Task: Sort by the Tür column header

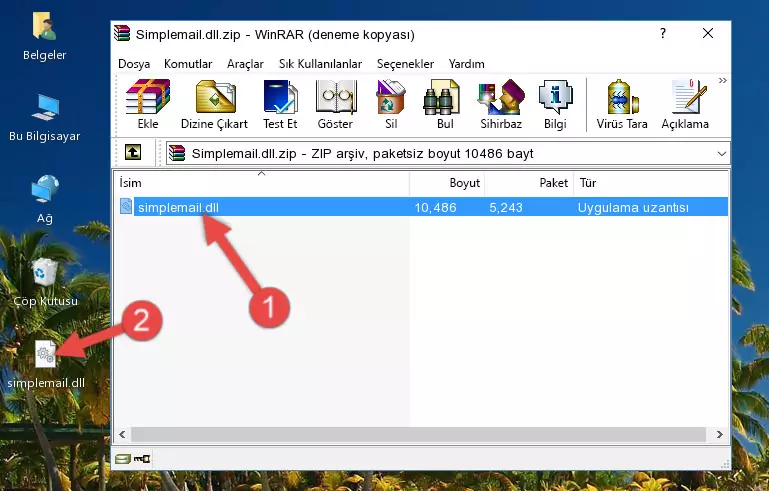Action: 651,182
